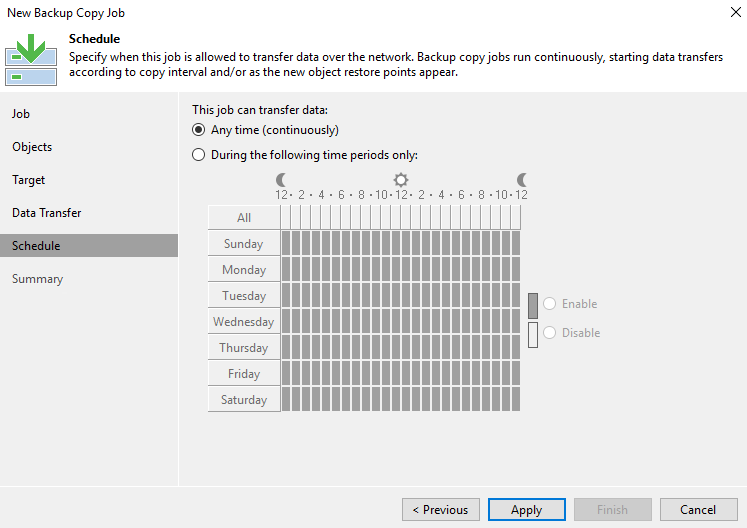Click the noon sun icon

[x=401, y=180]
